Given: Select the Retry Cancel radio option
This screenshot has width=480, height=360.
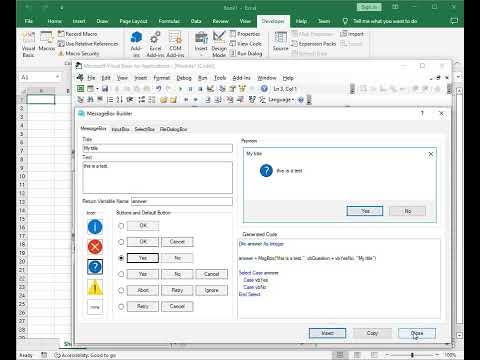Looking at the screenshot, I should pyautogui.click(x=121, y=306).
